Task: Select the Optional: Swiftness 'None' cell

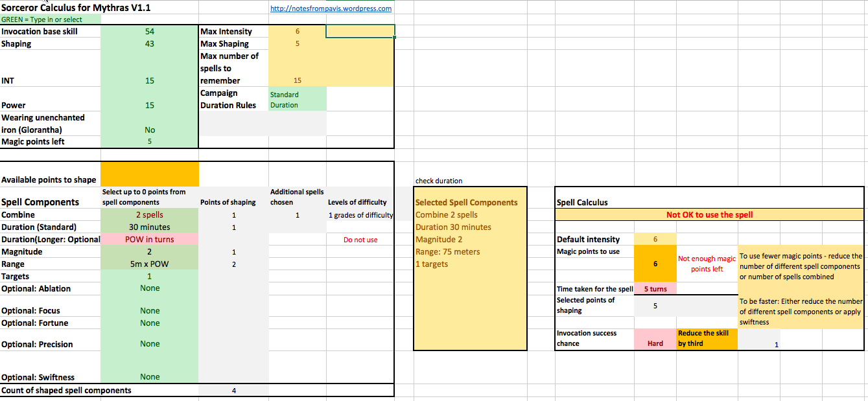Action: pyautogui.click(x=150, y=376)
